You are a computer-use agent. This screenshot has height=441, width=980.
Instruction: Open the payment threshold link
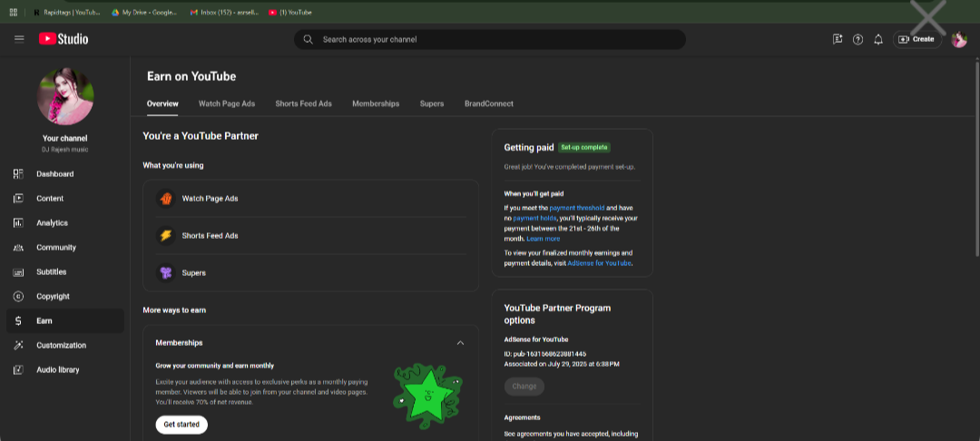[x=577, y=208]
